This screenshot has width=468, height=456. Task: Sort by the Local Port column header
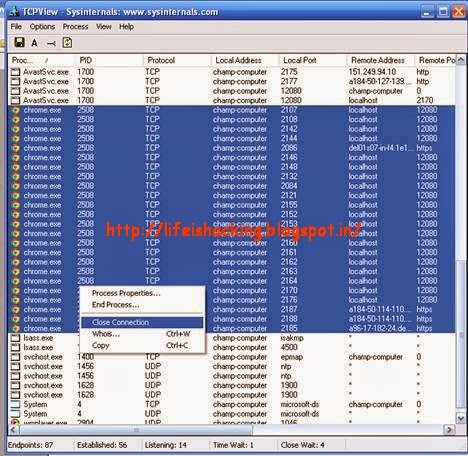click(x=313, y=60)
